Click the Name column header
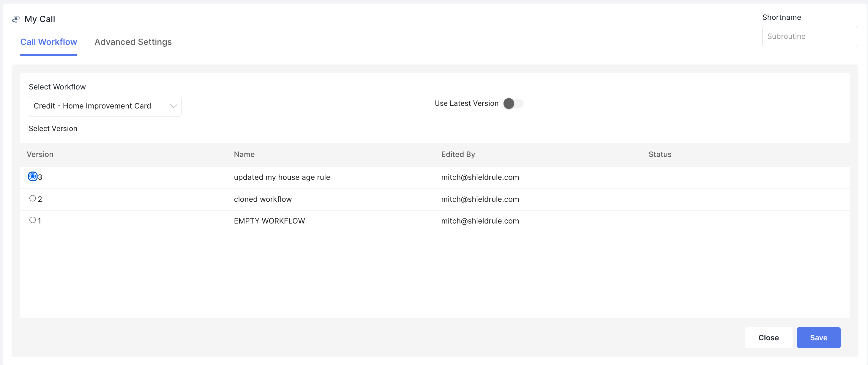868x365 pixels. pyautogui.click(x=244, y=154)
